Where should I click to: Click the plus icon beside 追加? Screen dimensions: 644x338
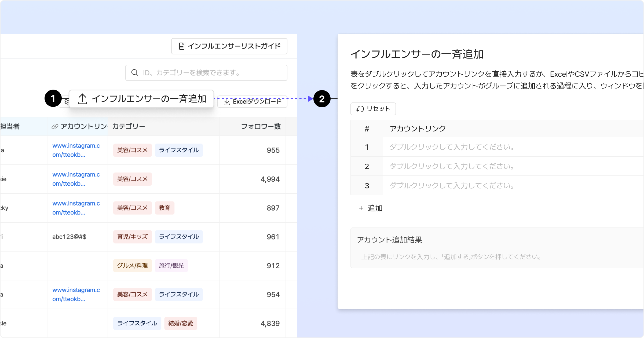click(x=361, y=208)
